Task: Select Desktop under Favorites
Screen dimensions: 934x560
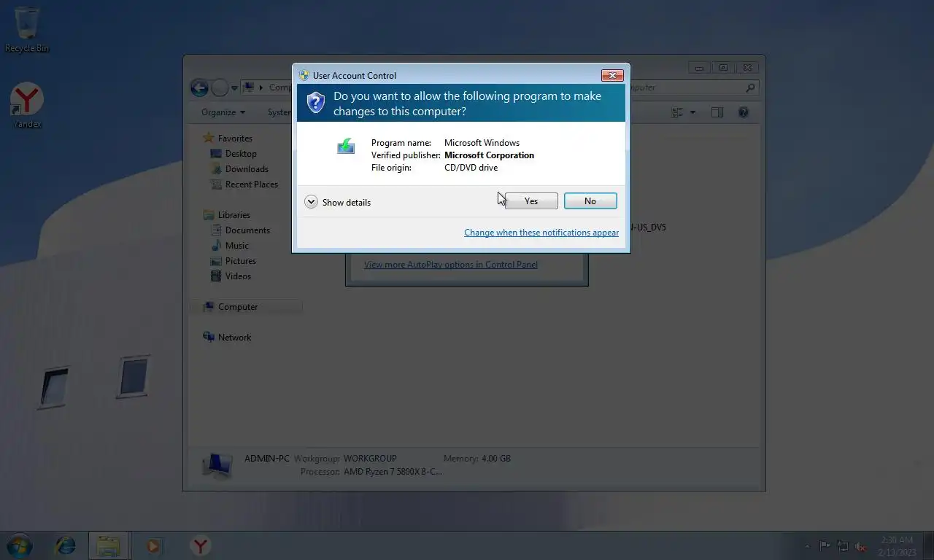Action: click(x=233, y=154)
